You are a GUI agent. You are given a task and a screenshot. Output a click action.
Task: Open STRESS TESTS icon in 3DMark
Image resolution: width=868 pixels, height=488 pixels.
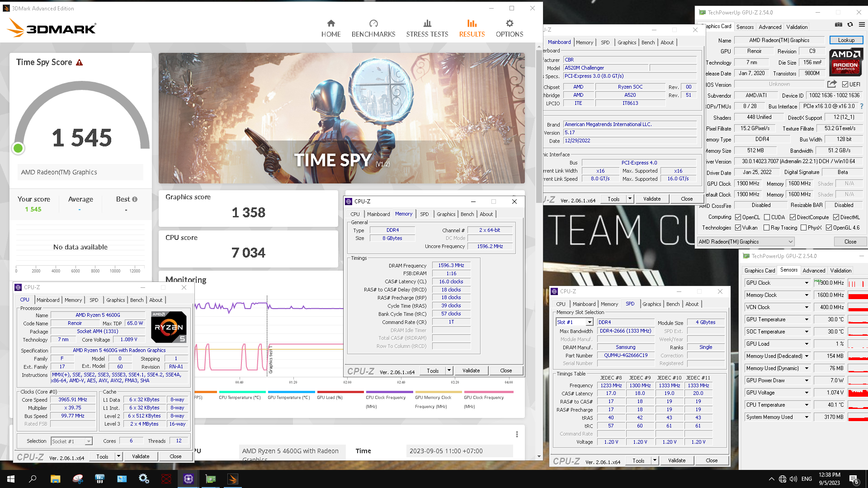pyautogui.click(x=427, y=23)
